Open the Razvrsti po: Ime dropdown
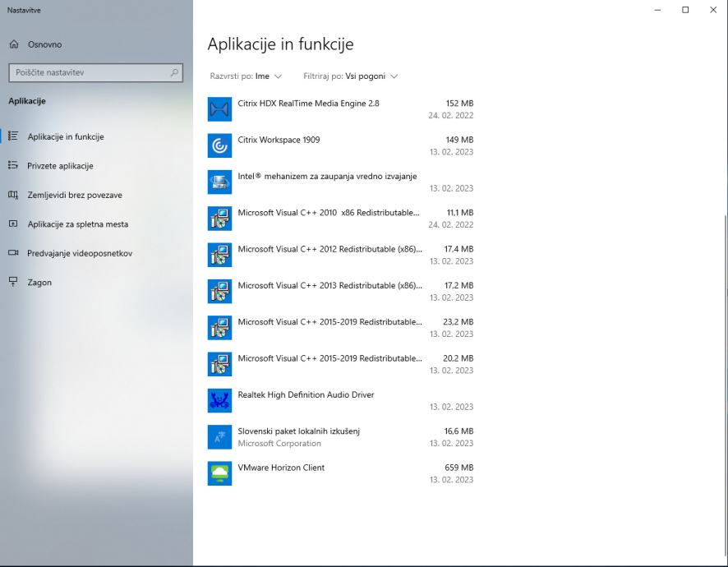The height and width of the screenshot is (567, 728). point(246,76)
